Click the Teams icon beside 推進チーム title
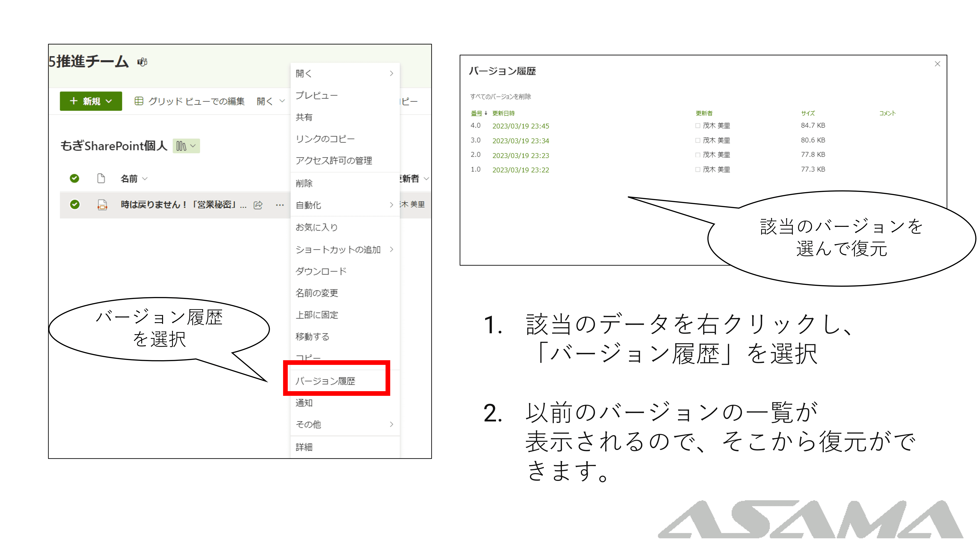Screen dimensions: 980x551 coord(142,62)
